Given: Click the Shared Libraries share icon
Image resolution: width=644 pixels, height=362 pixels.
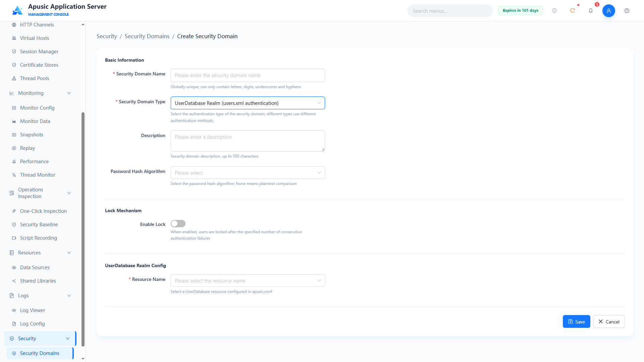Looking at the screenshot, I should pos(14,281).
